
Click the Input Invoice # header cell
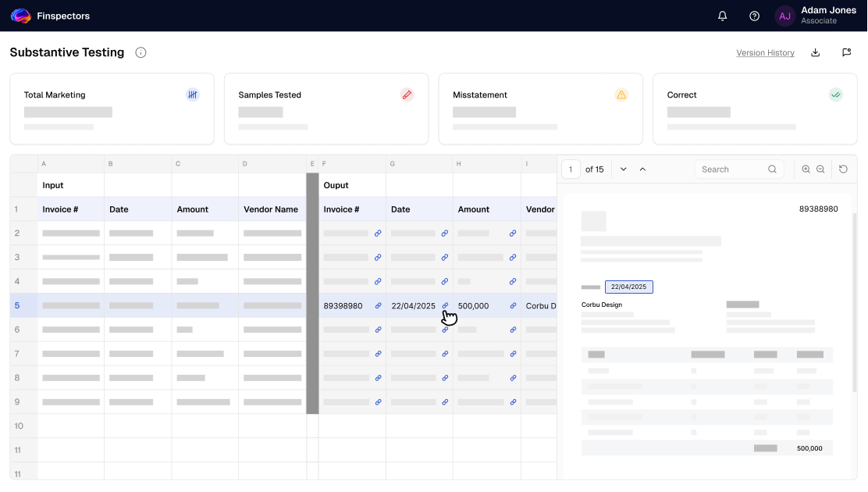[71, 209]
